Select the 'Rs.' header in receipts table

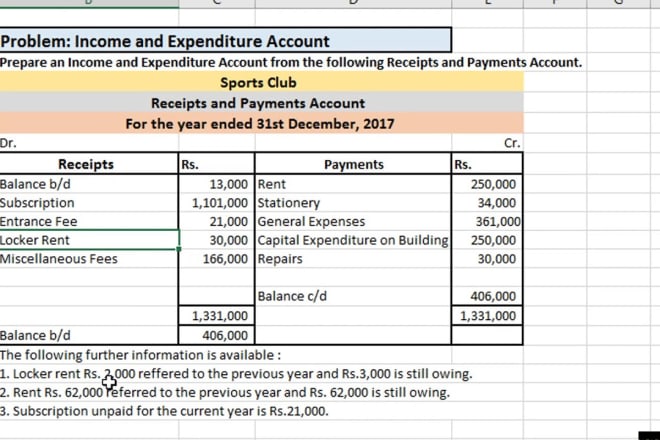coord(217,164)
